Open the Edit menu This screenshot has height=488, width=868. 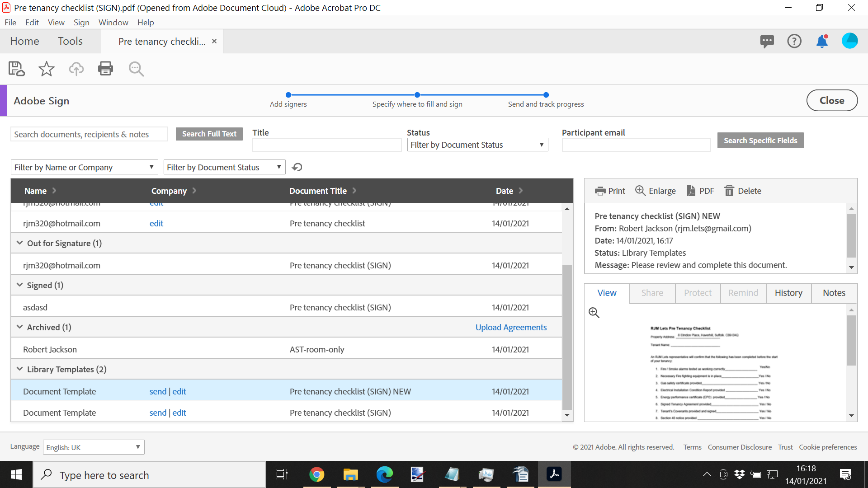(32, 23)
